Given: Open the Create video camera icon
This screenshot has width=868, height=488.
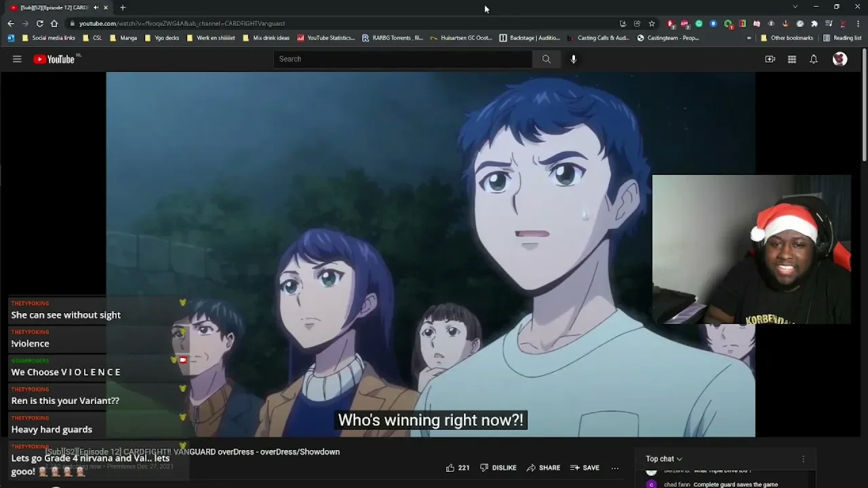Looking at the screenshot, I should (x=770, y=59).
